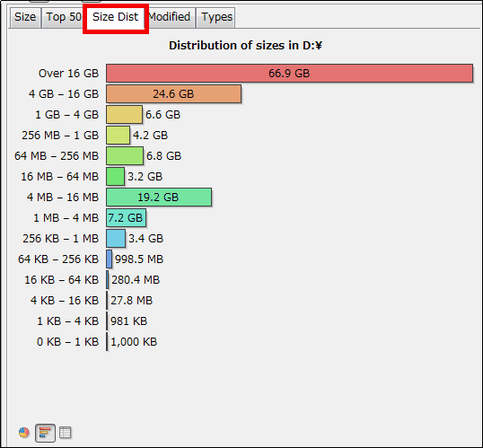Switch to table list view icon
Image resolution: width=483 pixels, height=448 pixels.
65,433
